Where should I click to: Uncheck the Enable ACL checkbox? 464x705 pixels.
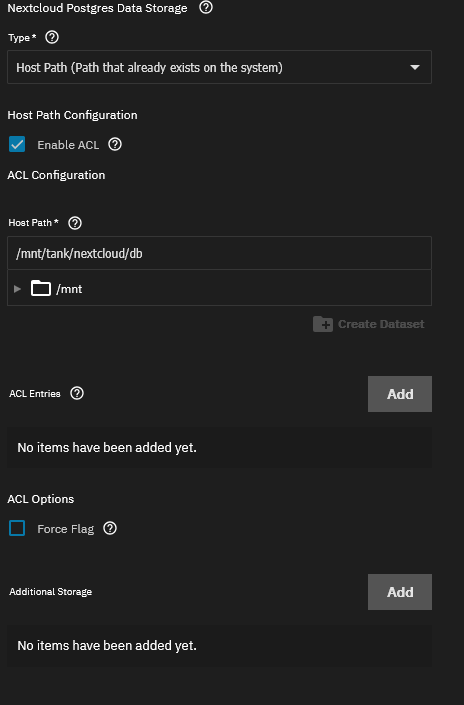tap(17, 145)
